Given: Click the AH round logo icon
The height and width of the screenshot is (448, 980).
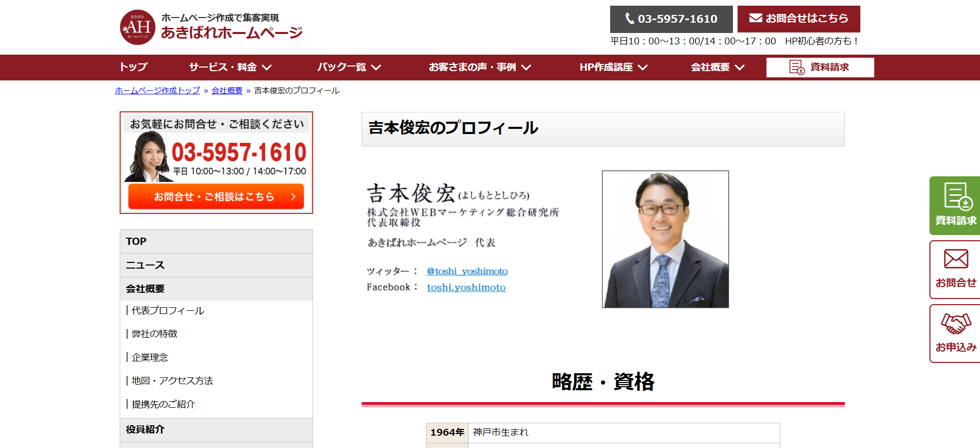Looking at the screenshot, I should [x=138, y=27].
